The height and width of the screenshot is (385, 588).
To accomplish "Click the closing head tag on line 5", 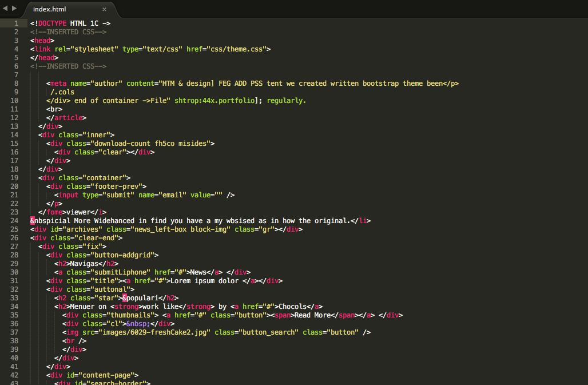I will coord(44,58).
